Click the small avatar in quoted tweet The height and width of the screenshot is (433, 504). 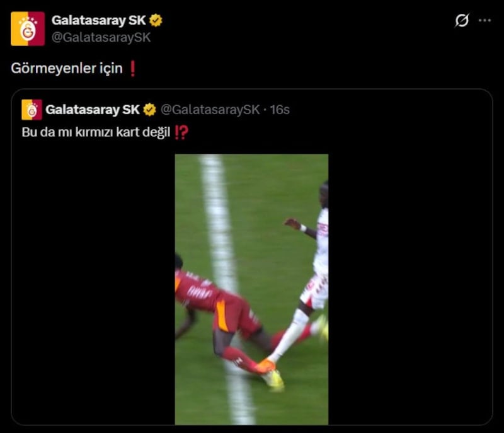[x=32, y=110]
